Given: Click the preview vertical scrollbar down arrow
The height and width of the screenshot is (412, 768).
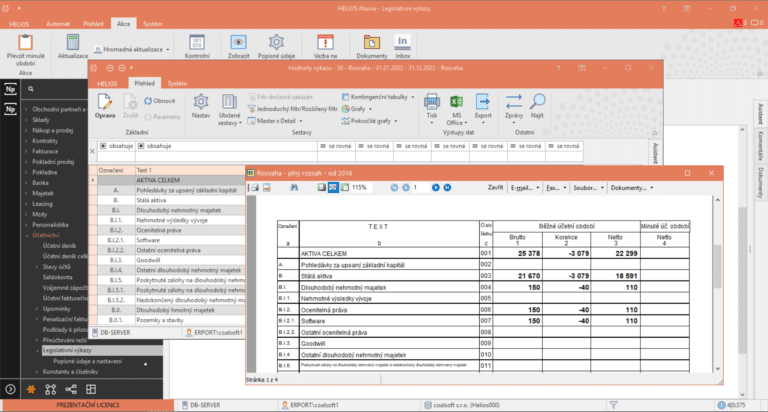Looking at the screenshot, I should pos(718,369).
